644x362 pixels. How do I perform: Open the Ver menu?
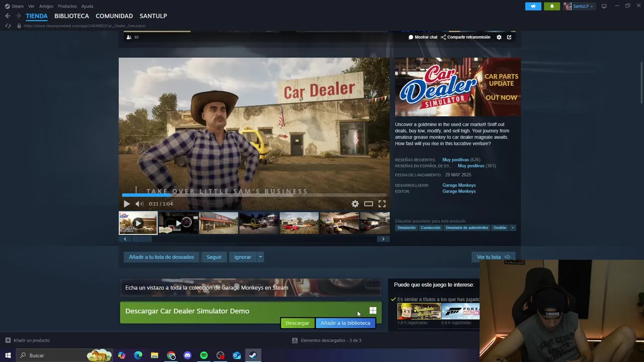tap(31, 6)
